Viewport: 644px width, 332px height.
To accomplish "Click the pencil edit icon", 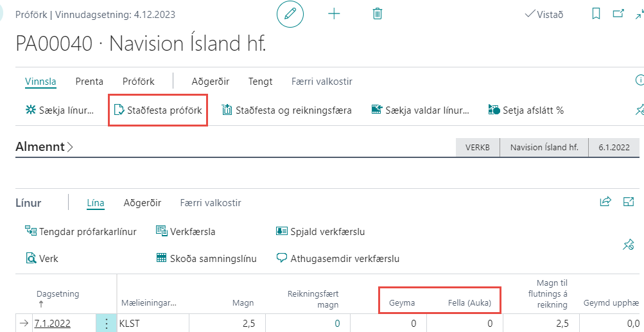I will click(290, 14).
